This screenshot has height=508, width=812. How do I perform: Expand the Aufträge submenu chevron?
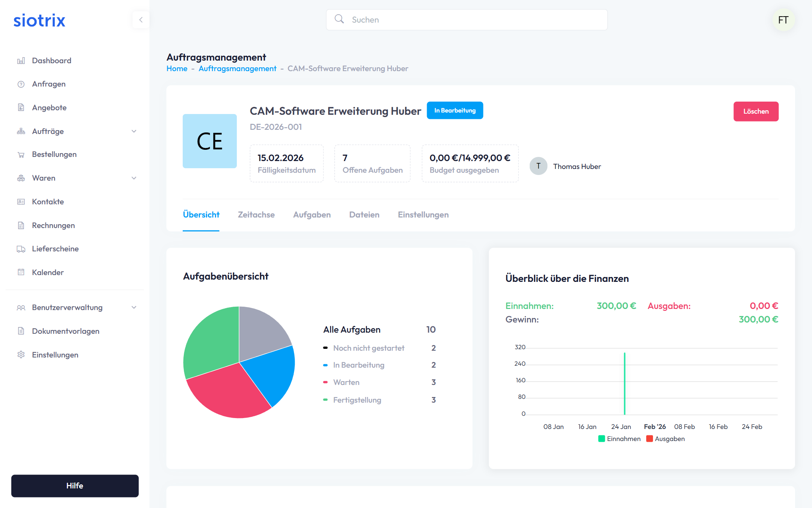134,131
